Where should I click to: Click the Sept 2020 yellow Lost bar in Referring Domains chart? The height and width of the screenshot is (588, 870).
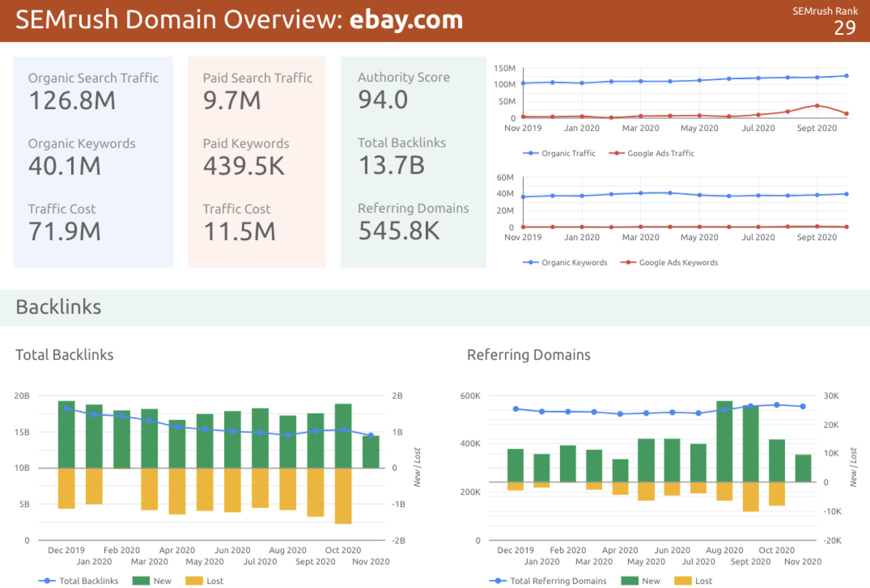tap(750, 497)
